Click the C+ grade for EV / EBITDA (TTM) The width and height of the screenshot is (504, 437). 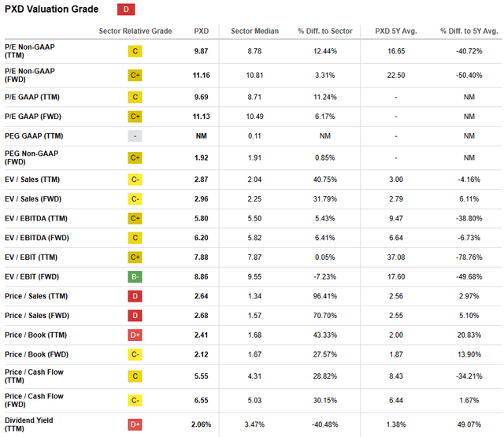pos(136,218)
